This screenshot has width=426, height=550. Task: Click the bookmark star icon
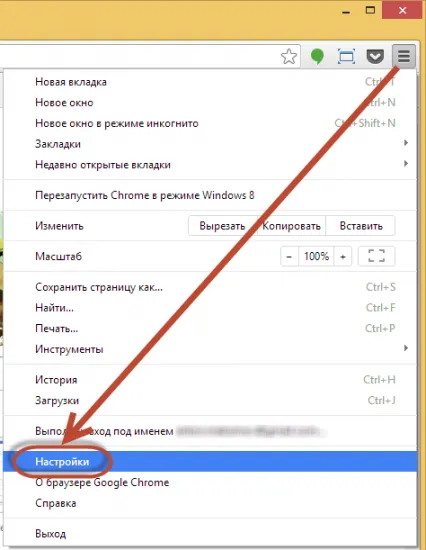tap(289, 56)
